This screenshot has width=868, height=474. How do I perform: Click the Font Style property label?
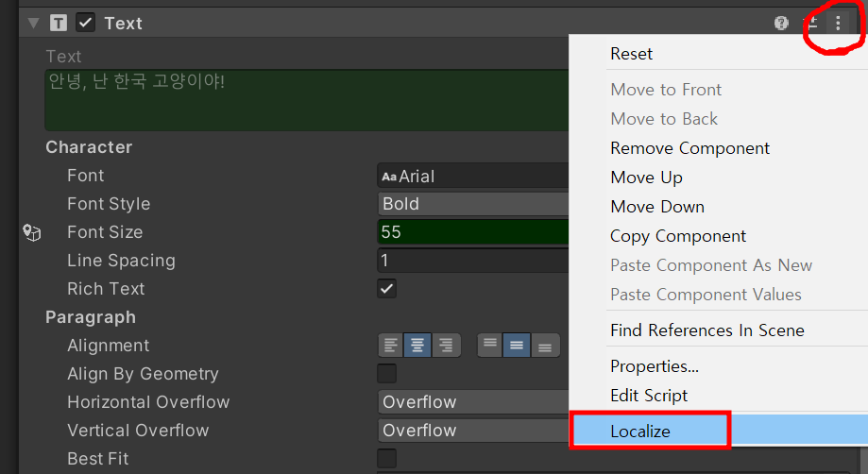click(x=109, y=204)
